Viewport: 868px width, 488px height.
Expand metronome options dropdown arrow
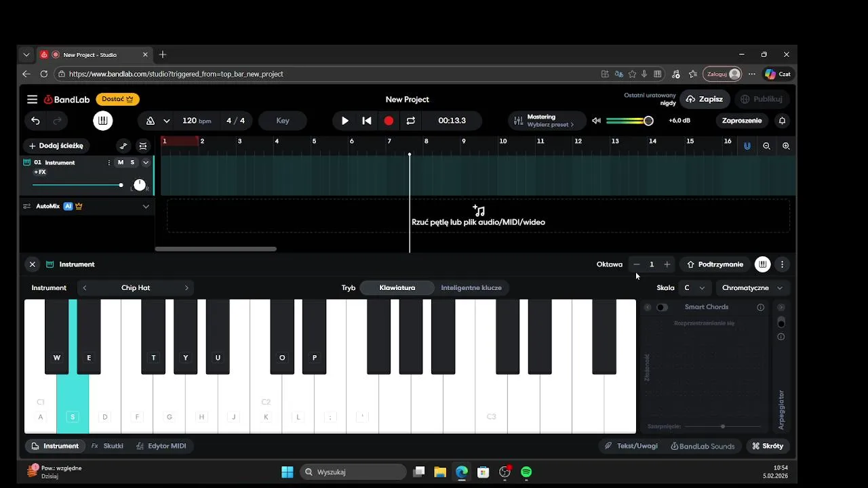coord(166,121)
